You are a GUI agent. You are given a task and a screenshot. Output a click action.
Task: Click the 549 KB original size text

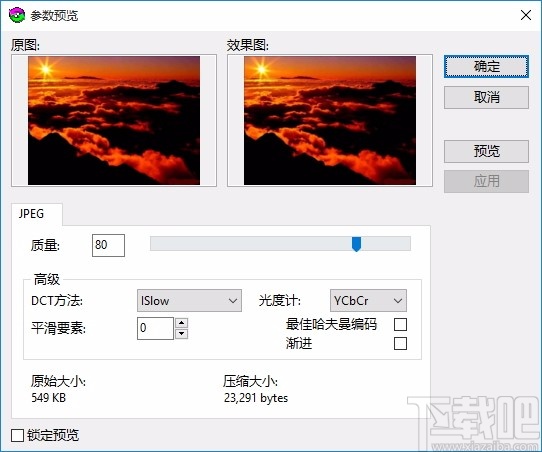tap(48, 398)
